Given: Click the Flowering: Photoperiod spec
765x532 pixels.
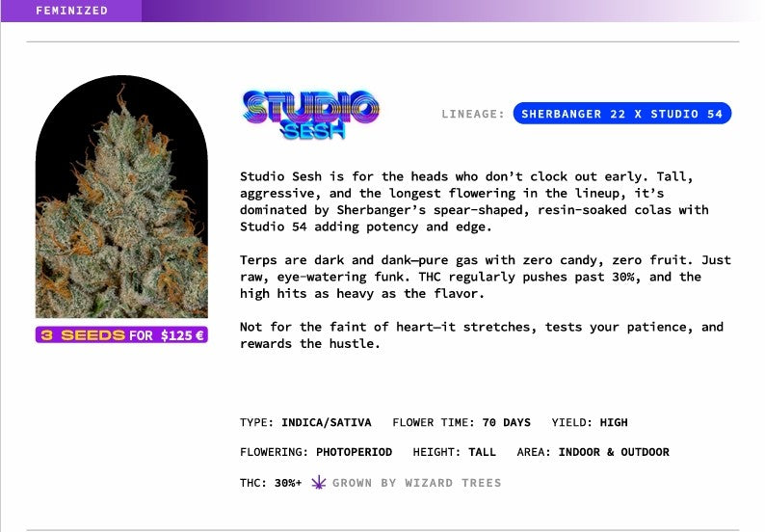Looking at the screenshot, I should [315, 452].
